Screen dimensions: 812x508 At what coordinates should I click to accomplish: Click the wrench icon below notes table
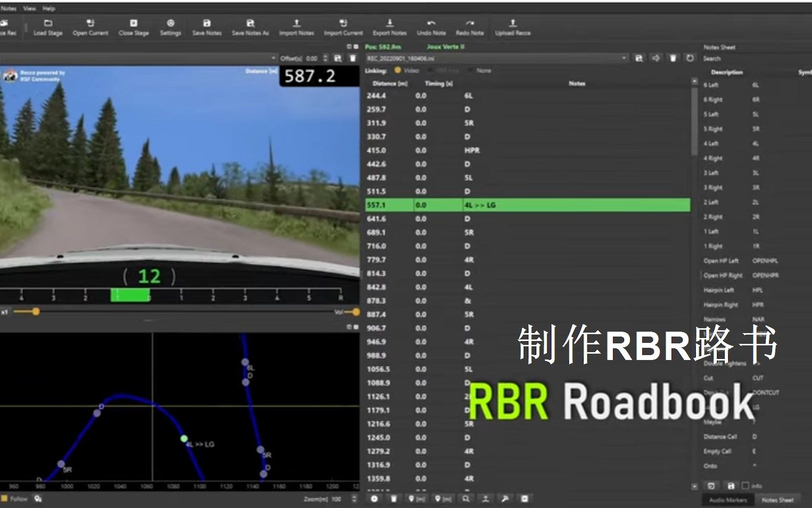point(505,499)
